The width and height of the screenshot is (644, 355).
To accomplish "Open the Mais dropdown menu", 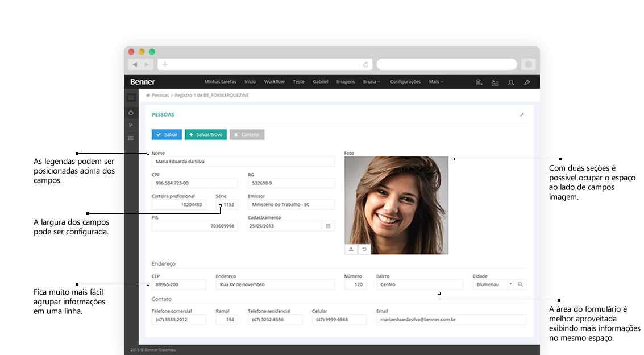I will 436,82.
